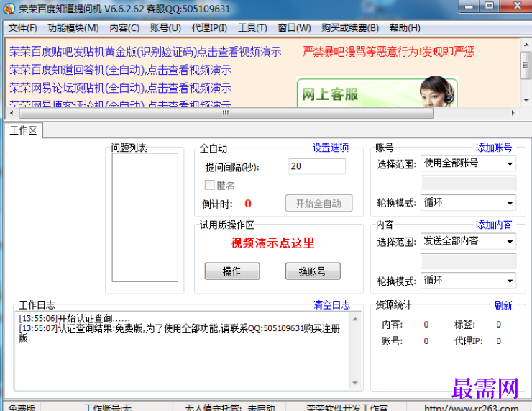Click the application logo icon in title bar
Screen dimensions: 532x411
tap(9, 8)
